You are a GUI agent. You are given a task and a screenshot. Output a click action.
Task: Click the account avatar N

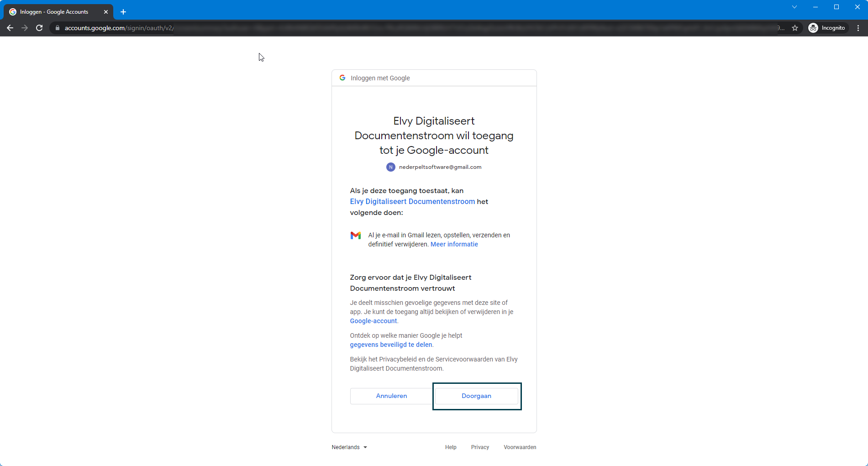391,167
